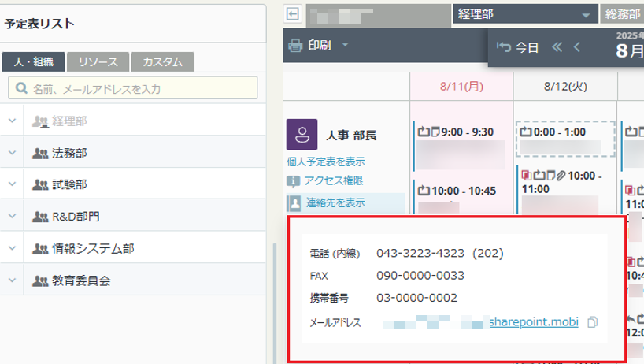The image size is (644, 364).
Task: Click the left panel vertical scrollbar
Action: tap(274, 303)
